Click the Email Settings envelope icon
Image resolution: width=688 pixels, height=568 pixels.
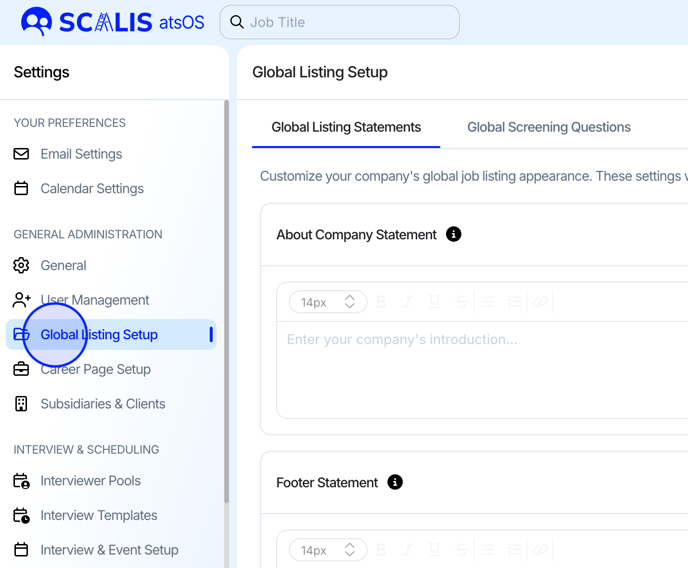(21, 154)
